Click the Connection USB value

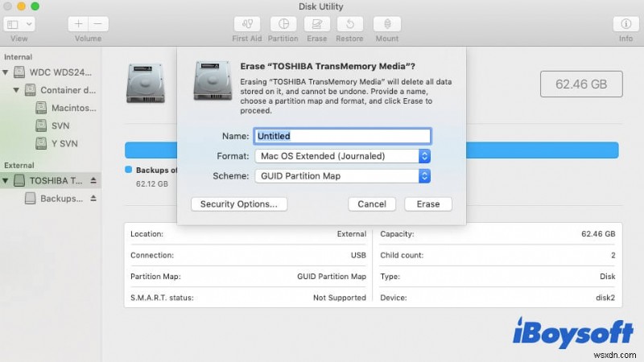(358, 255)
